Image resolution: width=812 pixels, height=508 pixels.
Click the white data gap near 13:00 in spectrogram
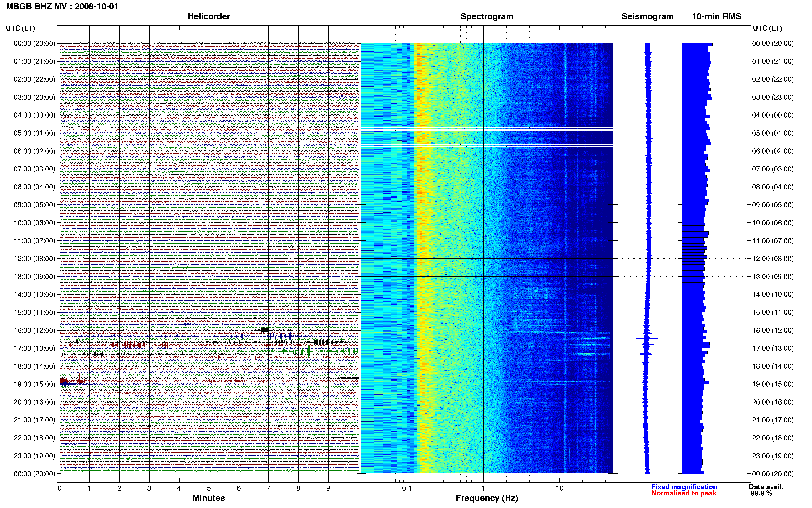click(x=487, y=282)
